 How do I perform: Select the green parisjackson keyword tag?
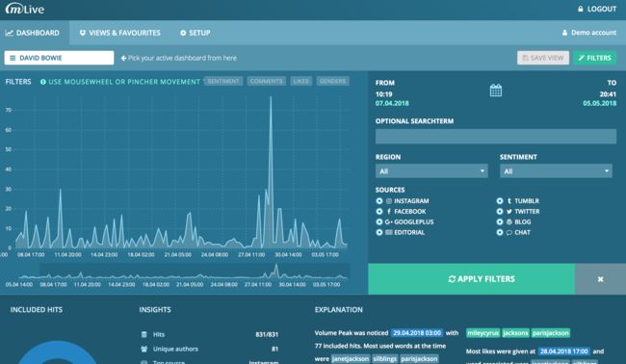551,333
